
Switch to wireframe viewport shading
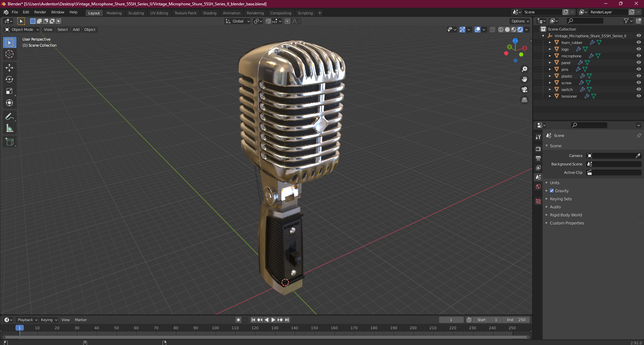(501, 30)
